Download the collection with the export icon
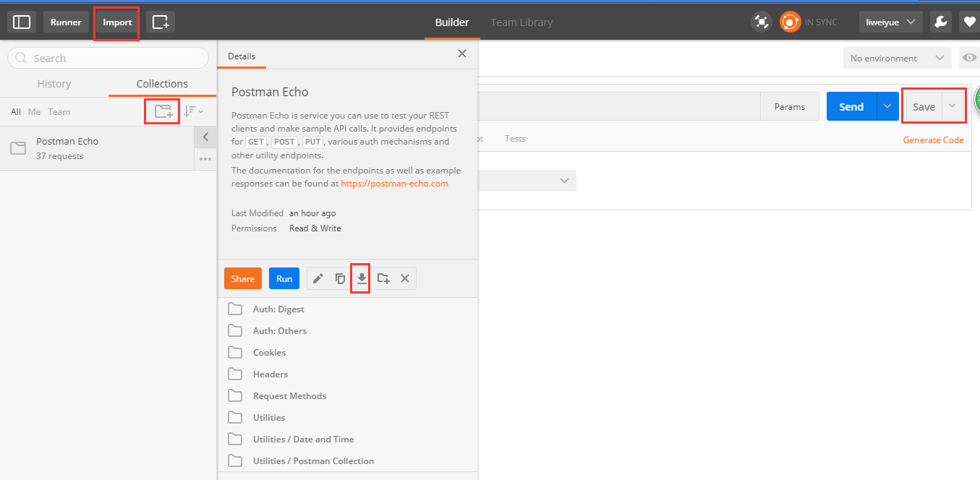Viewport: 980px width, 480px height. (x=362, y=278)
